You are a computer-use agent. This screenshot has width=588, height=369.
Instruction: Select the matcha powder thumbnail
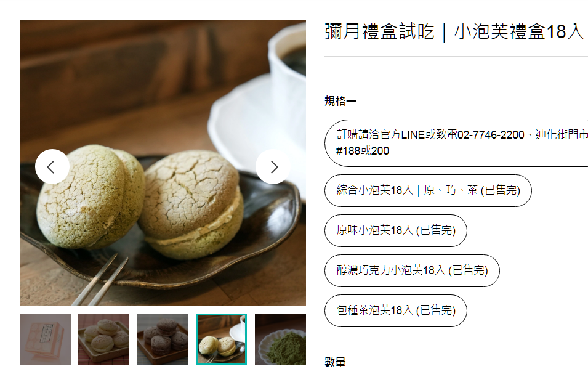click(x=280, y=339)
